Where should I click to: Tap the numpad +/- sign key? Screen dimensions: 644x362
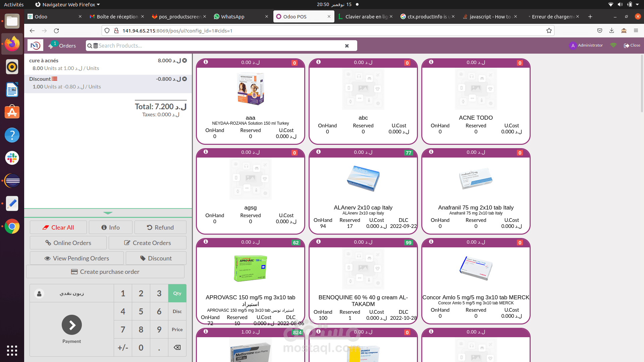[123, 348]
